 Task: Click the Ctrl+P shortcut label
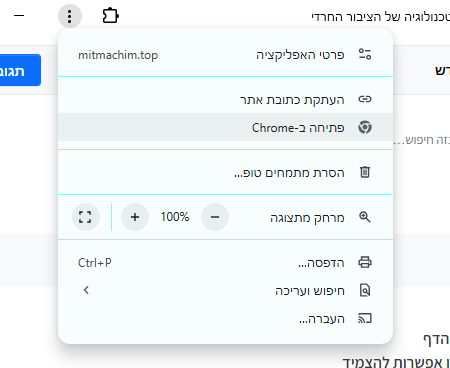[95, 263]
